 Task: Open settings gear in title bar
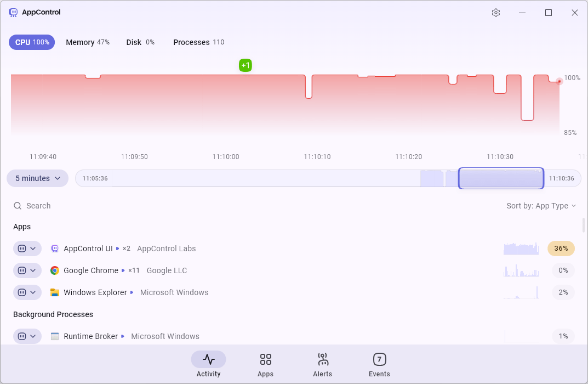[496, 13]
